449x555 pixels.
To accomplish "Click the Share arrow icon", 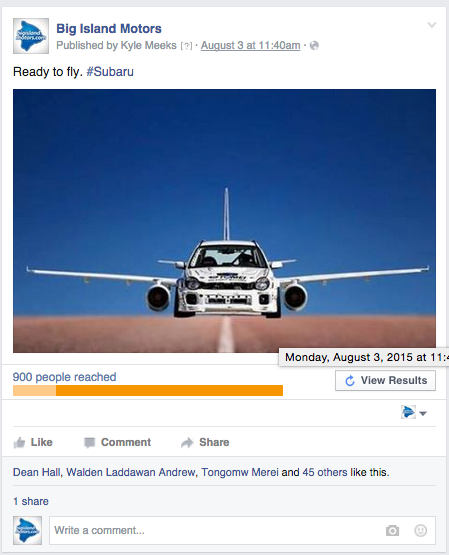I will 187,442.
